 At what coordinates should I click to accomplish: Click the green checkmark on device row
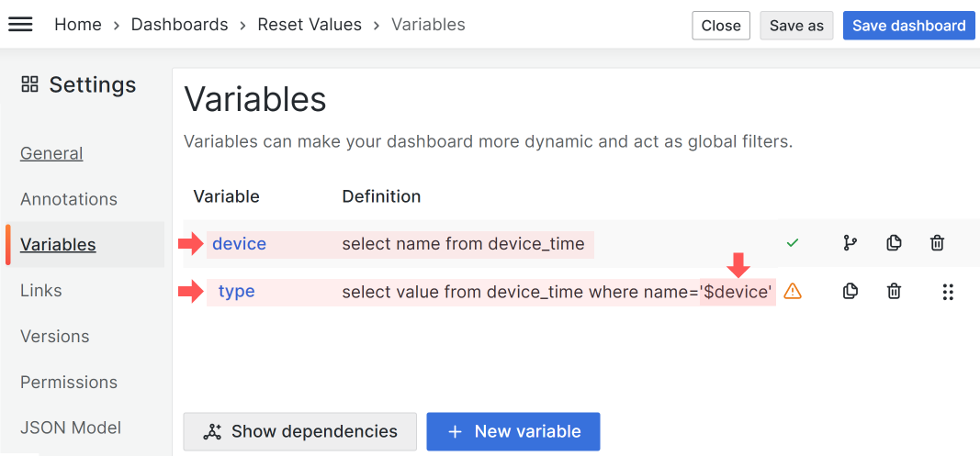(x=793, y=243)
